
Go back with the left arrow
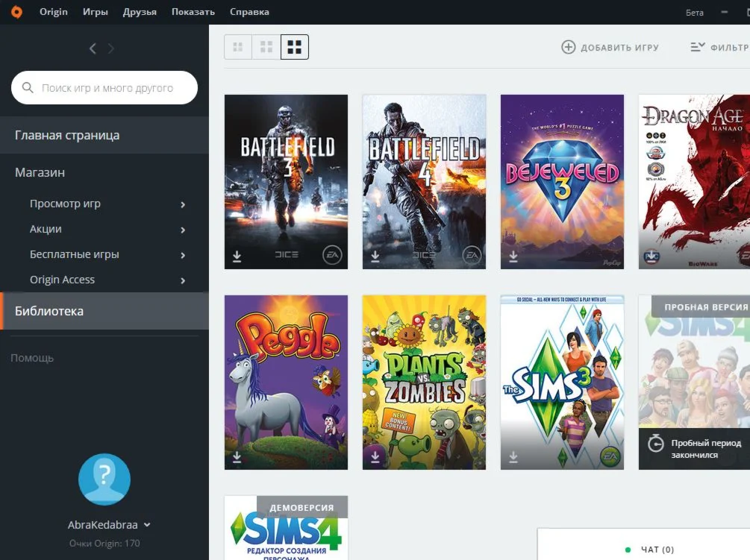pos(93,48)
